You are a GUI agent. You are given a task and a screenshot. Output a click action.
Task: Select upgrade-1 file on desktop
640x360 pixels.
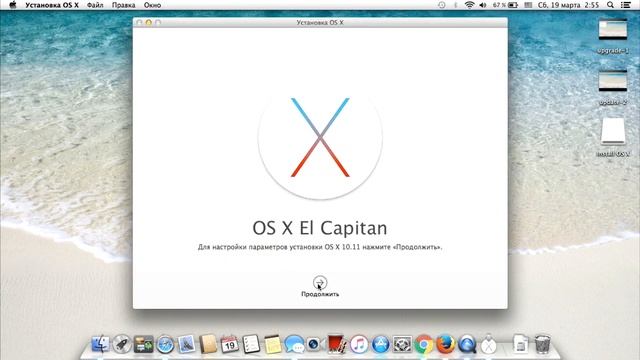coord(613,30)
